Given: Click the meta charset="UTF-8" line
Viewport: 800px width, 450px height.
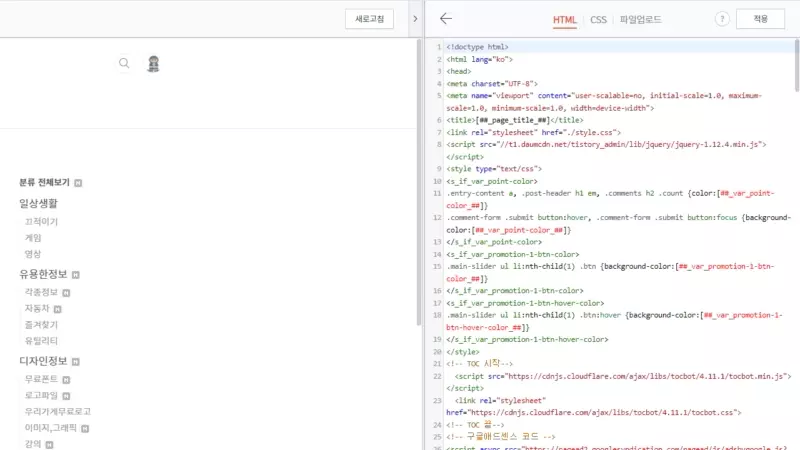Looking at the screenshot, I should (x=492, y=84).
